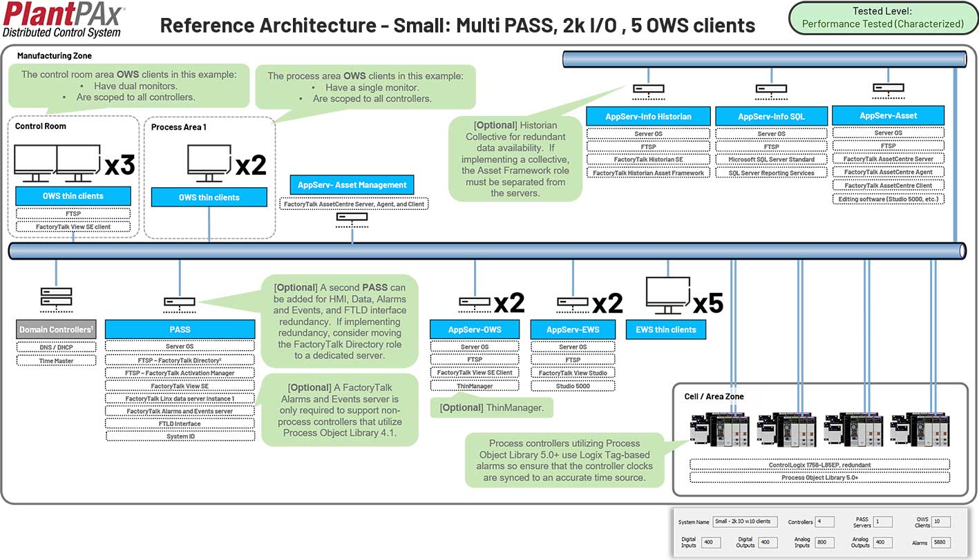Image resolution: width=979 pixels, height=560 pixels.
Task: Click the EWS thin clients header
Action: [666, 329]
